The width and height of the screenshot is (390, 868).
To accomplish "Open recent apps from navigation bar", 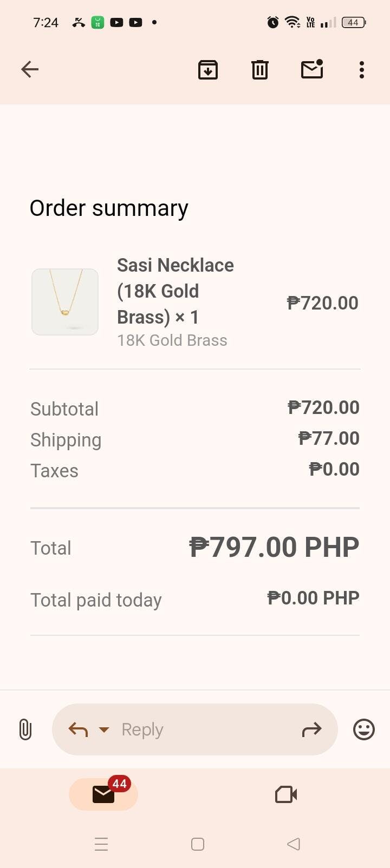I will (x=101, y=844).
